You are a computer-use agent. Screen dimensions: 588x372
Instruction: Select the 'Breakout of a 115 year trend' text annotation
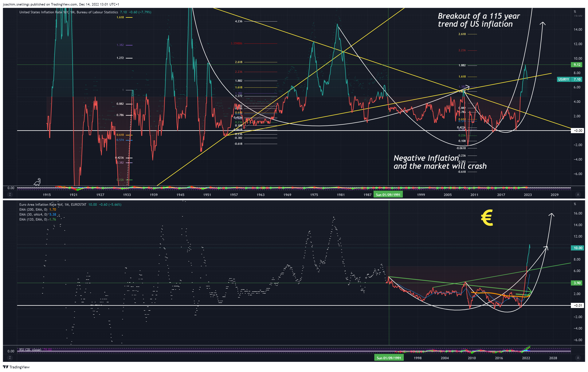click(479, 20)
